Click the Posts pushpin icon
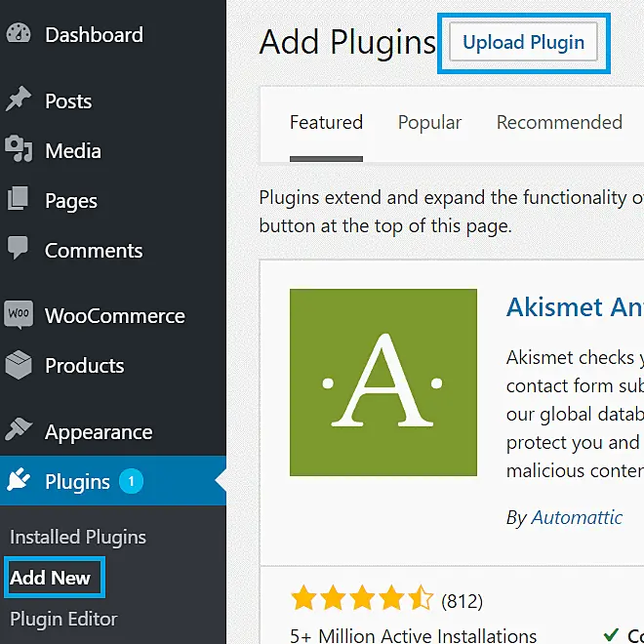The height and width of the screenshot is (644, 644). point(18,101)
